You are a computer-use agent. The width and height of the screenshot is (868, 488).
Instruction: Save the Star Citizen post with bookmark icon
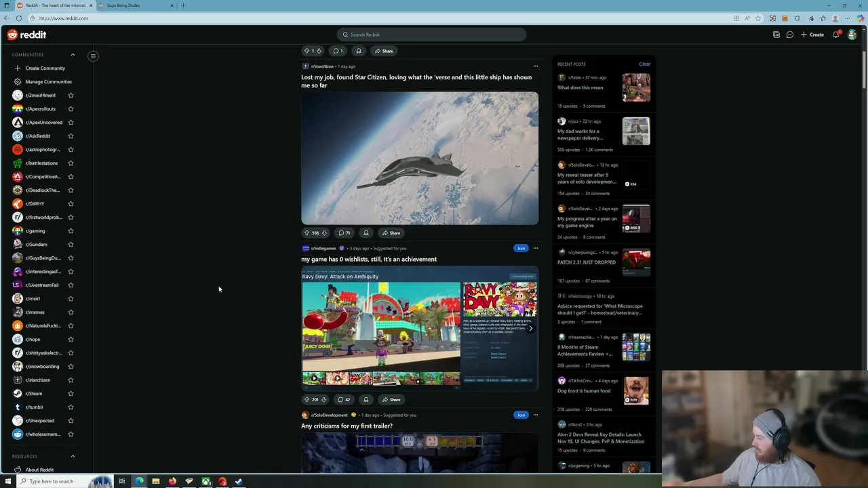[366, 232]
